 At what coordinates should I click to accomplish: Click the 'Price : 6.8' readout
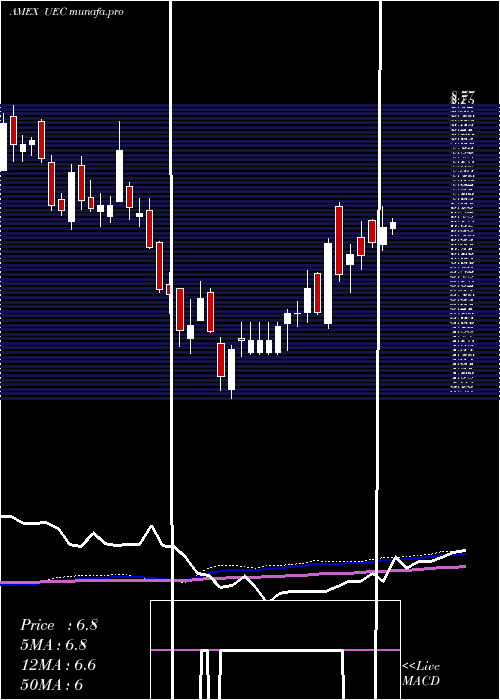(58, 625)
